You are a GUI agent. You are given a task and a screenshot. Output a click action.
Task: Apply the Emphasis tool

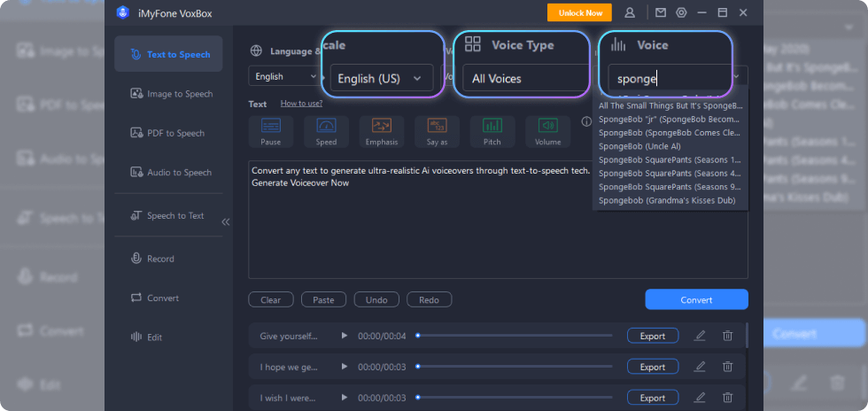pyautogui.click(x=382, y=132)
